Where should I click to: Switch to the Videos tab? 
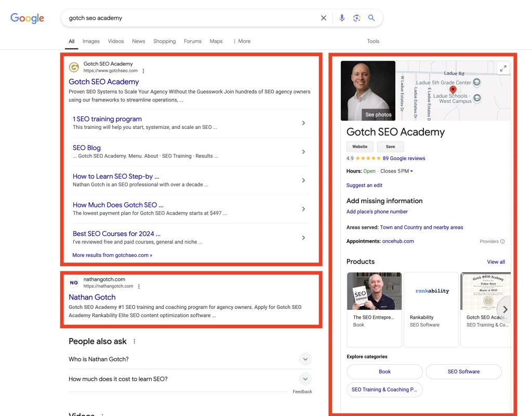(x=116, y=41)
